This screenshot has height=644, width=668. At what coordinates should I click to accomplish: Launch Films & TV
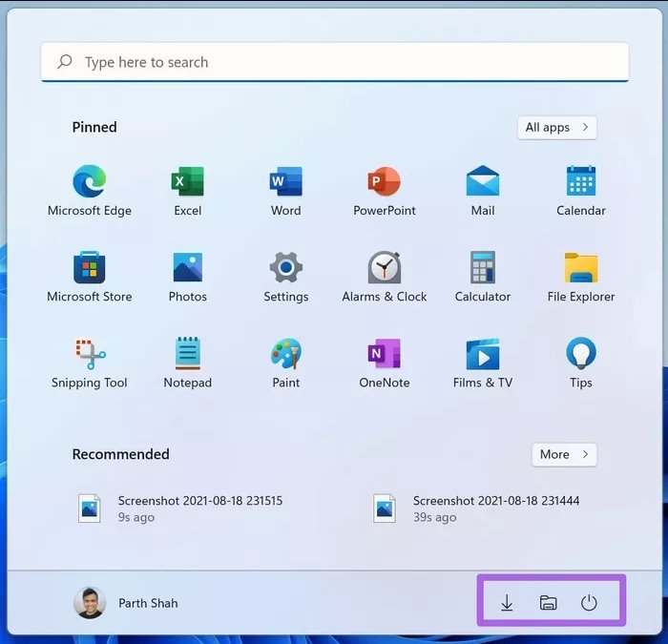click(x=483, y=364)
